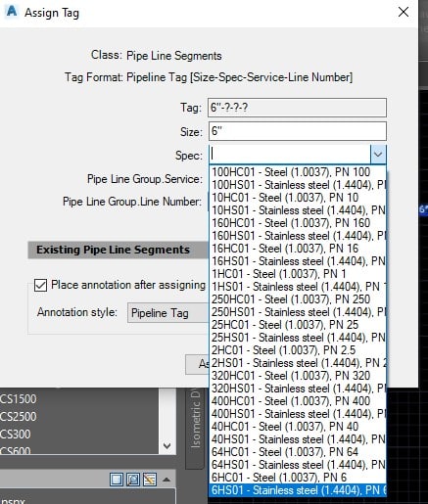
Task: Click the third panel icon with pencil
Action: [150, 480]
